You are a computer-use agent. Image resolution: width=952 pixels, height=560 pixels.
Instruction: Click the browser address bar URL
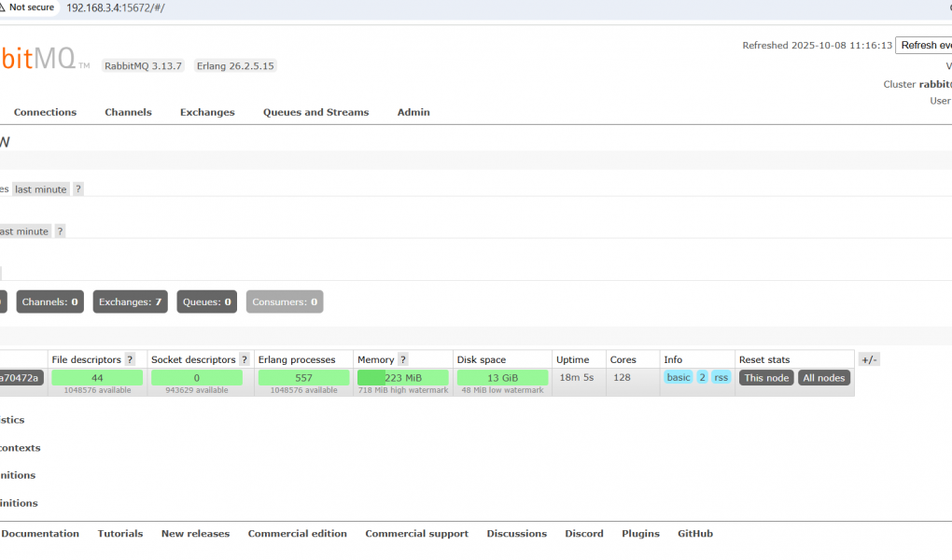116,7
